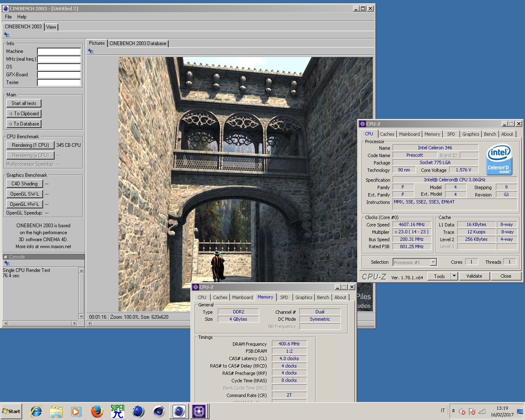
Task: Click the Tools button in CPU-Z
Action: pos(439,276)
